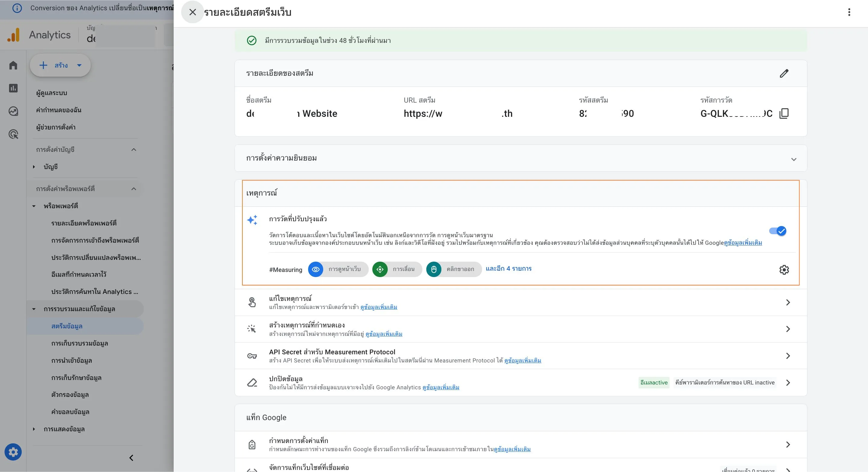
Task: Click the API Secret key icon
Action: [252, 356]
